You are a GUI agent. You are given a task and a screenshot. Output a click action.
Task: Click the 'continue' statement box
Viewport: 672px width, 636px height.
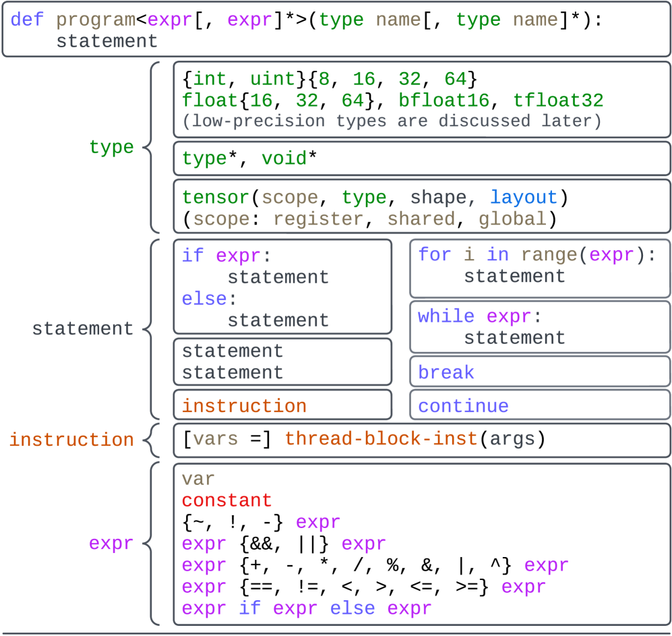pos(540,406)
